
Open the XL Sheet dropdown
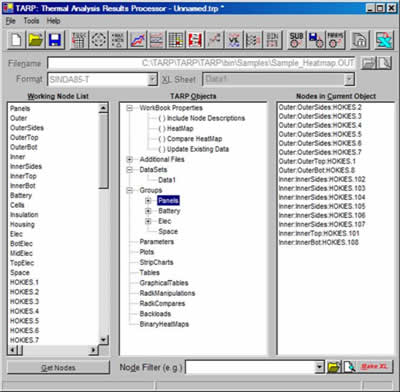(349, 79)
